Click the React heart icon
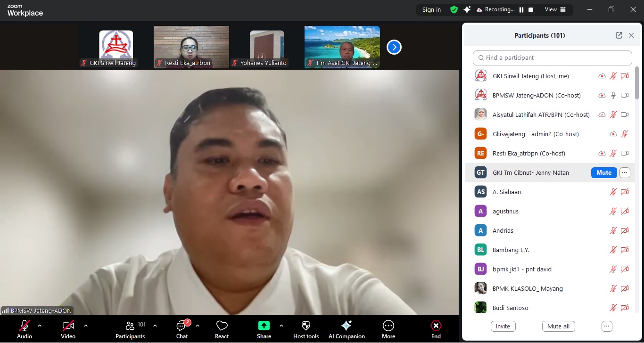Image resolution: width=644 pixels, height=343 pixels. pyautogui.click(x=222, y=326)
